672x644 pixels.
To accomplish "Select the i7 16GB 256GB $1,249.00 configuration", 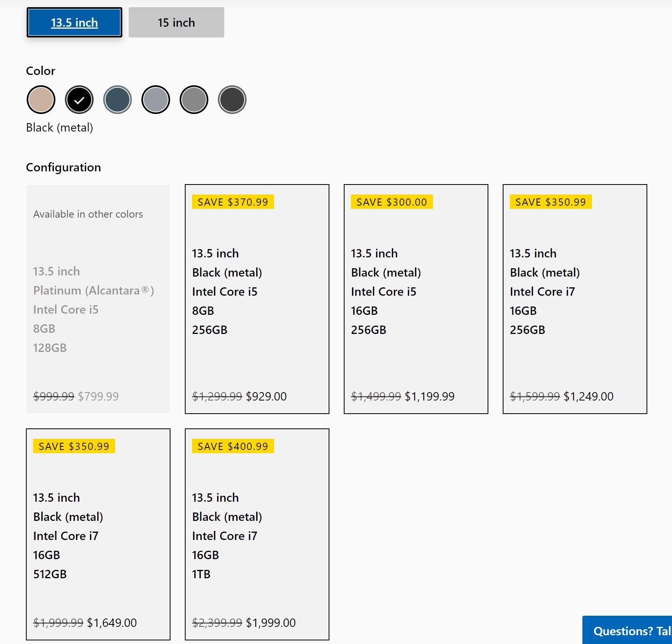I will point(575,299).
